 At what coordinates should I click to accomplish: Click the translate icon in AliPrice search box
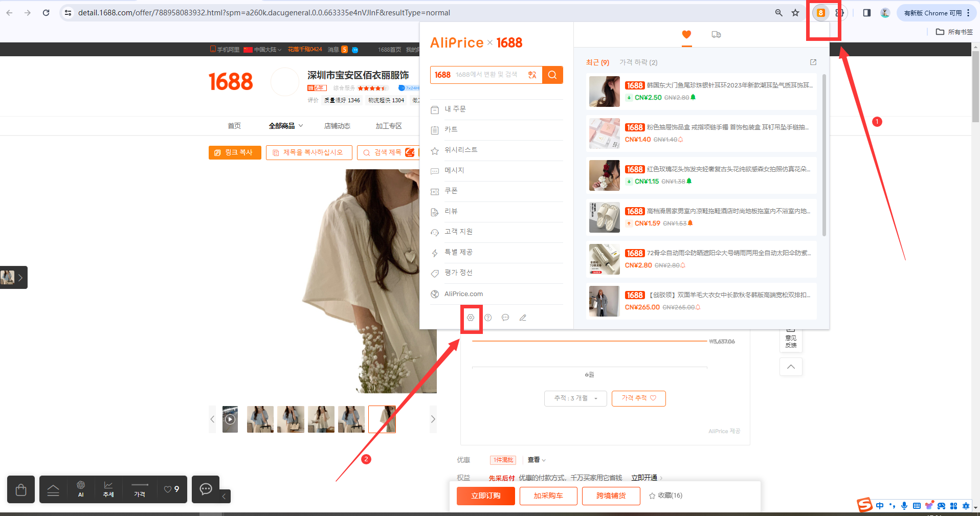pos(532,75)
